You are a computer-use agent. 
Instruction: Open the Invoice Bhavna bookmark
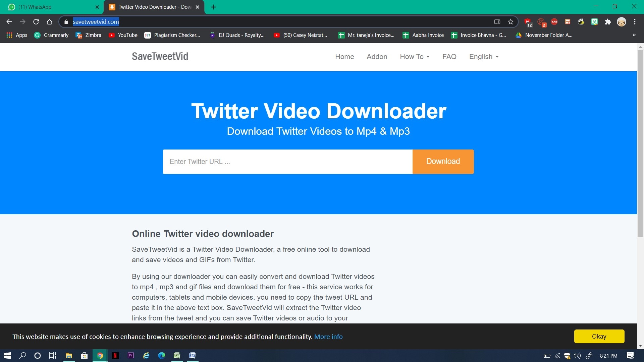[479, 35]
